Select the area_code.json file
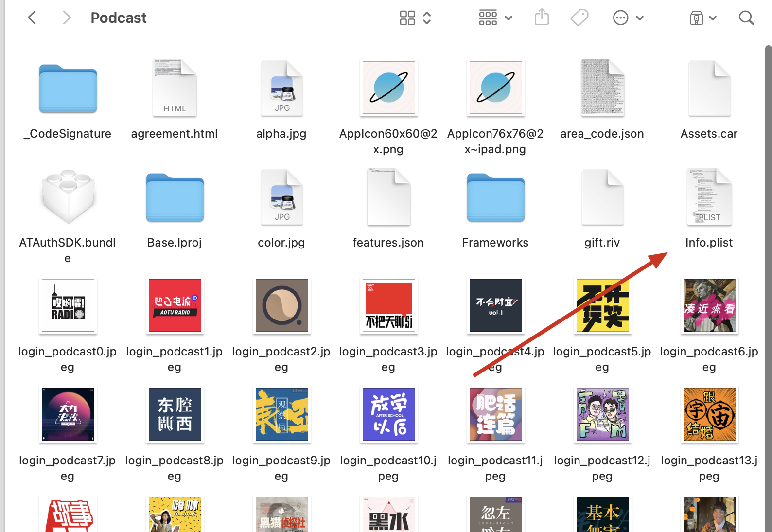The image size is (772, 532). tap(602, 88)
